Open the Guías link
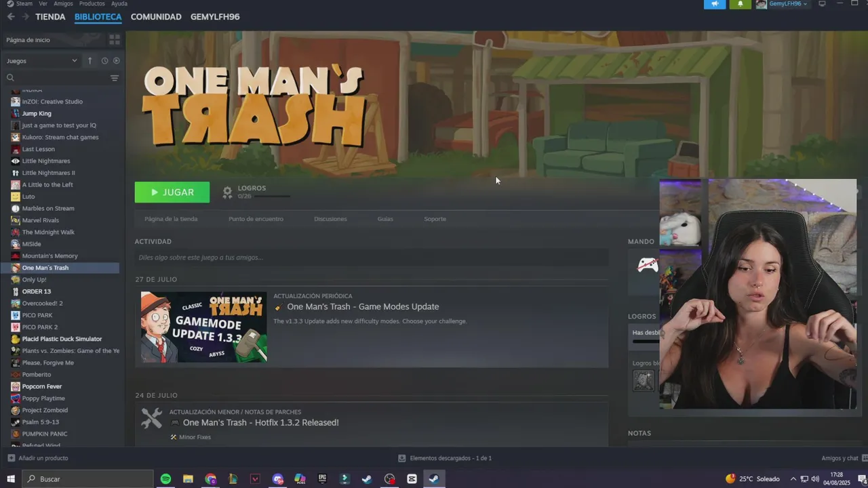Image resolution: width=868 pixels, height=488 pixels. [385, 219]
